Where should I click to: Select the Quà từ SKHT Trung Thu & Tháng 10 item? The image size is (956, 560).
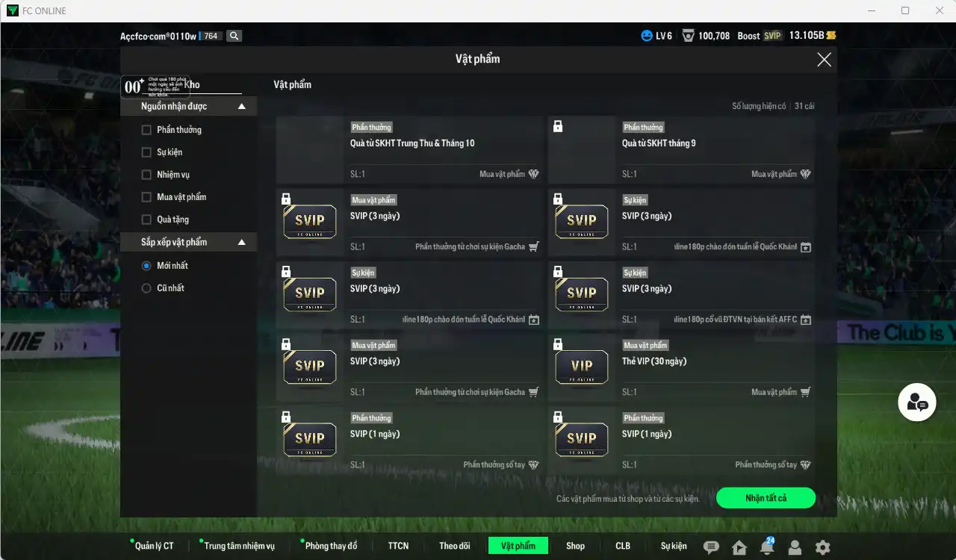pyautogui.click(x=410, y=150)
